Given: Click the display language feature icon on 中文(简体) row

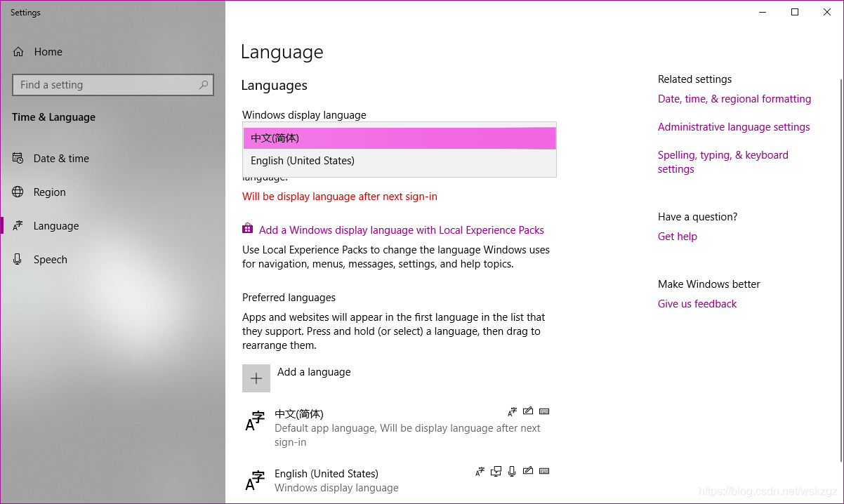Looking at the screenshot, I should [x=513, y=411].
